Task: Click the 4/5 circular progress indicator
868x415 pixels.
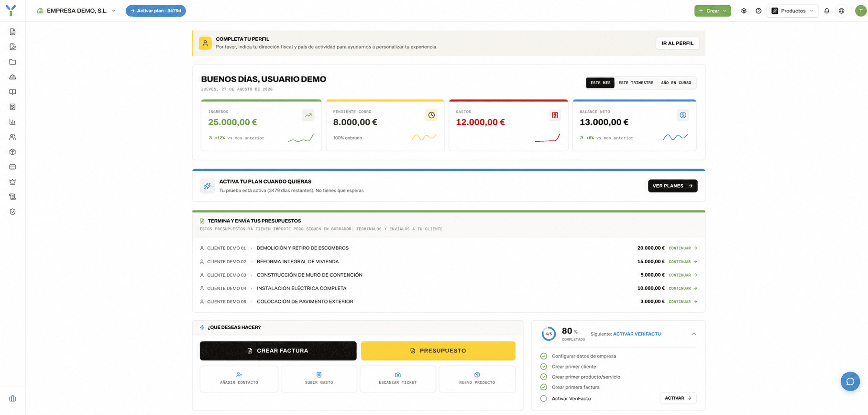Action: point(549,334)
